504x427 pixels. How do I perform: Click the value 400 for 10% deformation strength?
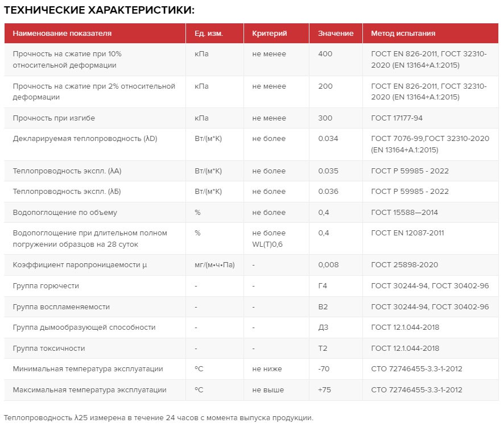(x=325, y=54)
